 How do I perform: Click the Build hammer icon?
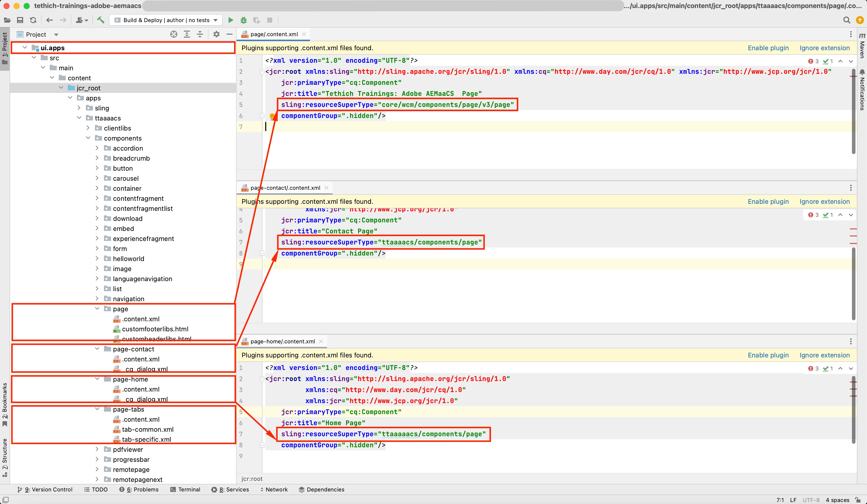tap(100, 20)
